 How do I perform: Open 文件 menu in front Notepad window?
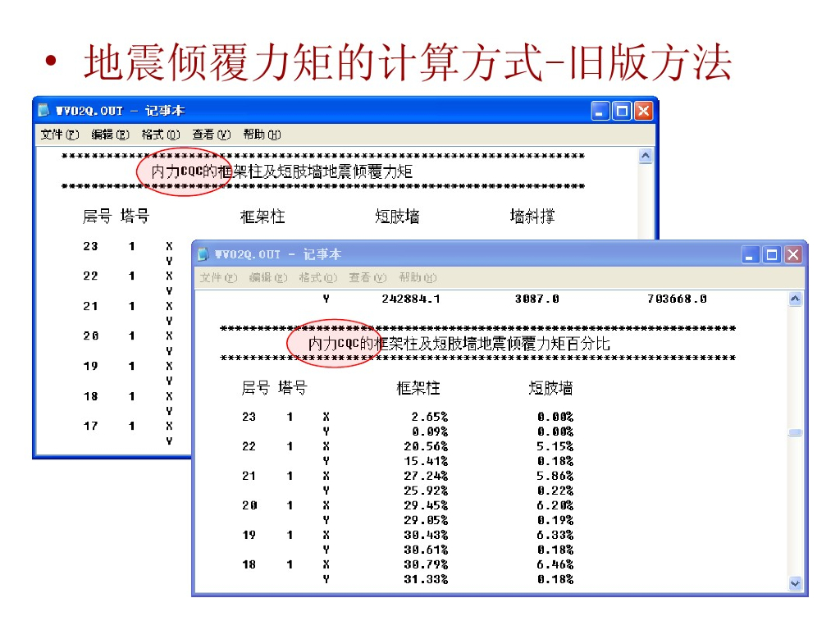pos(218,277)
